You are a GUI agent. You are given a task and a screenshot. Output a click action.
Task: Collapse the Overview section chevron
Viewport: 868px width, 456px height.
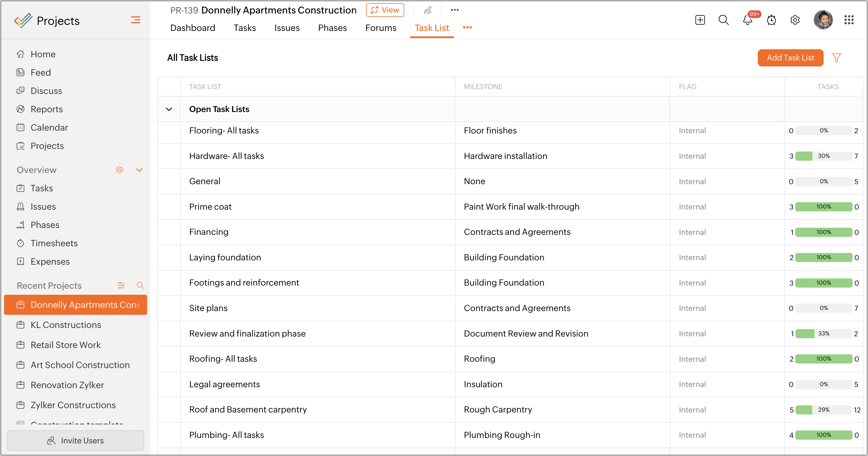139,170
